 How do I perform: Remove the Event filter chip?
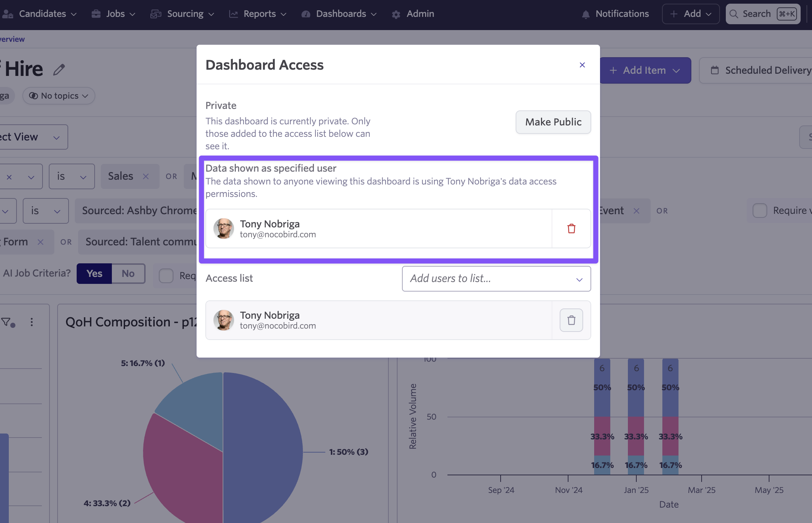[x=636, y=211]
